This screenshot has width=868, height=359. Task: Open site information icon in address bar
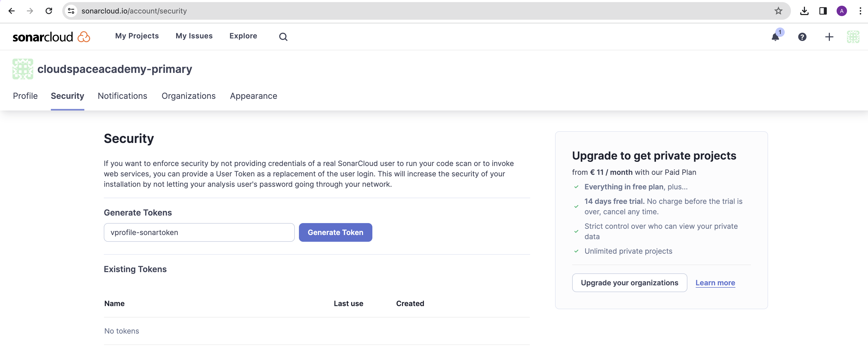tap(71, 11)
